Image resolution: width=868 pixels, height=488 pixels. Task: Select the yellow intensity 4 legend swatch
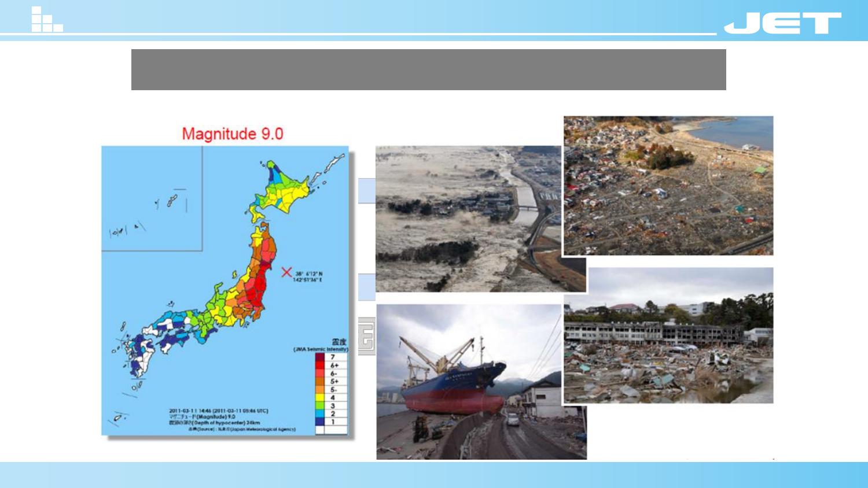click(x=320, y=398)
